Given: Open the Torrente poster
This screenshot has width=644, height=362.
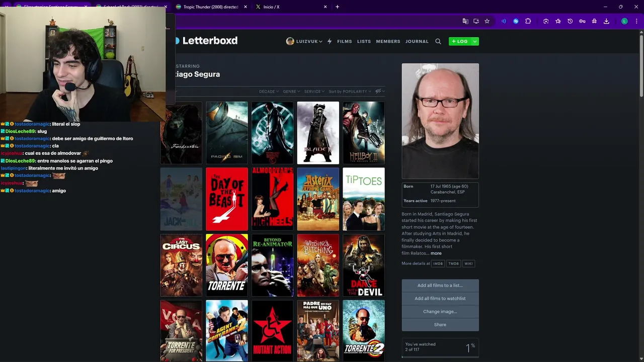Looking at the screenshot, I should point(227,265).
